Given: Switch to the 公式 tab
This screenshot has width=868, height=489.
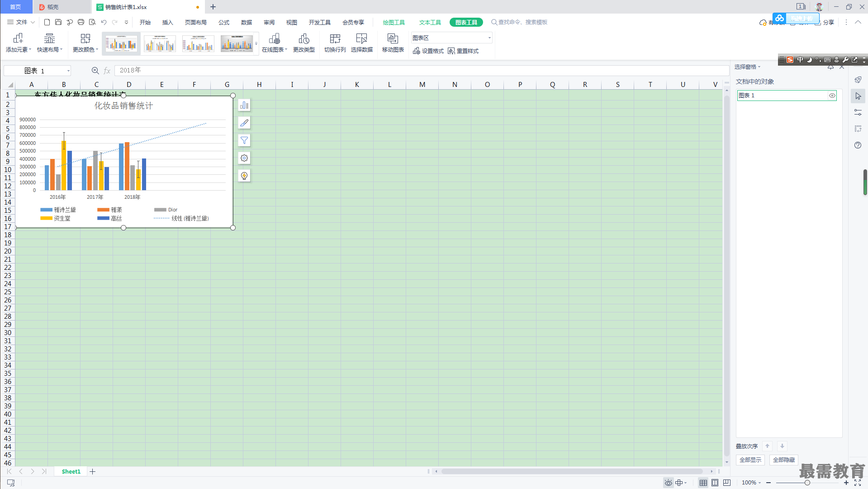Looking at the screenshot, I should 223,22.
